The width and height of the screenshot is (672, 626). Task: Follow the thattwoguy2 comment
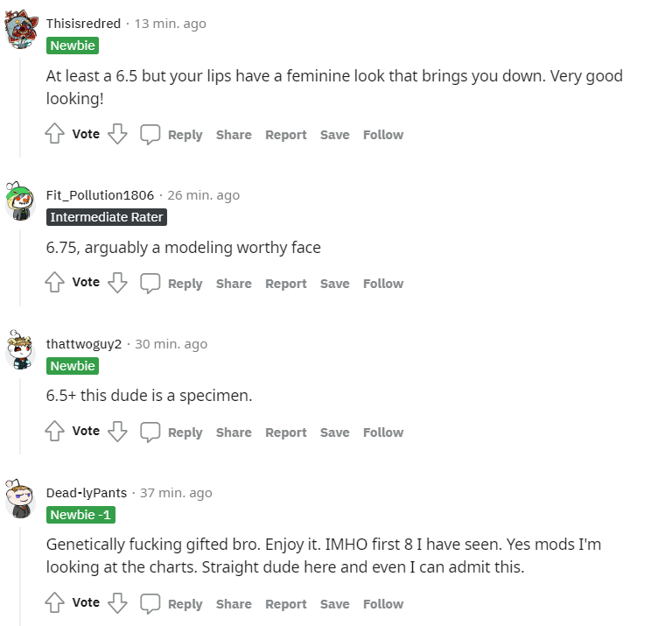[383, 433]
